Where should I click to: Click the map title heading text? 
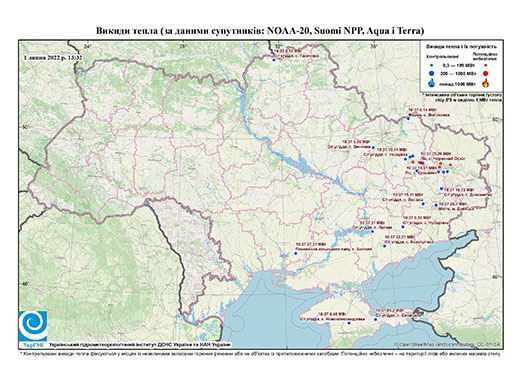260,31
